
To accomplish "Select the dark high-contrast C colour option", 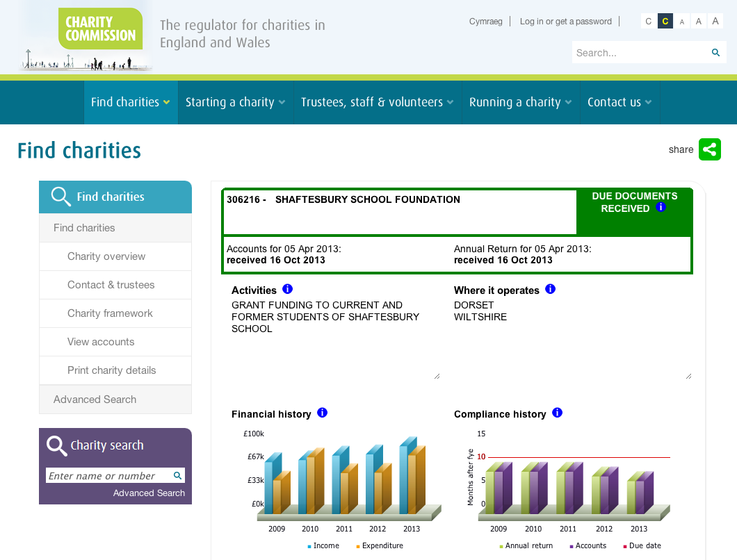I will (665, 22).
